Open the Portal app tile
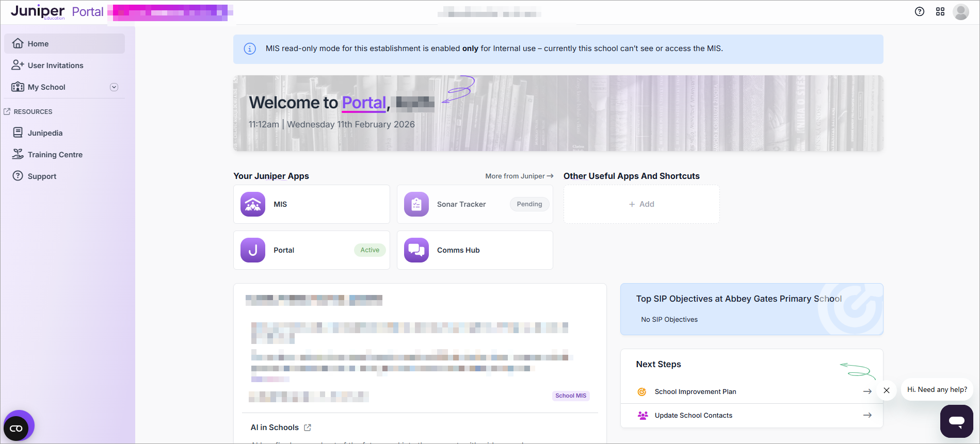This screenshot has width=980, height=444. click(x=311, y=250)
